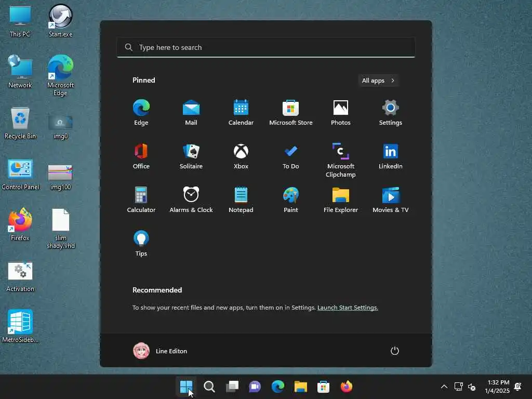Image resolution: width=532 pixels, height=399 pixels.
Task: Open pinned File Explorer
Action: (x=341, y=200)
